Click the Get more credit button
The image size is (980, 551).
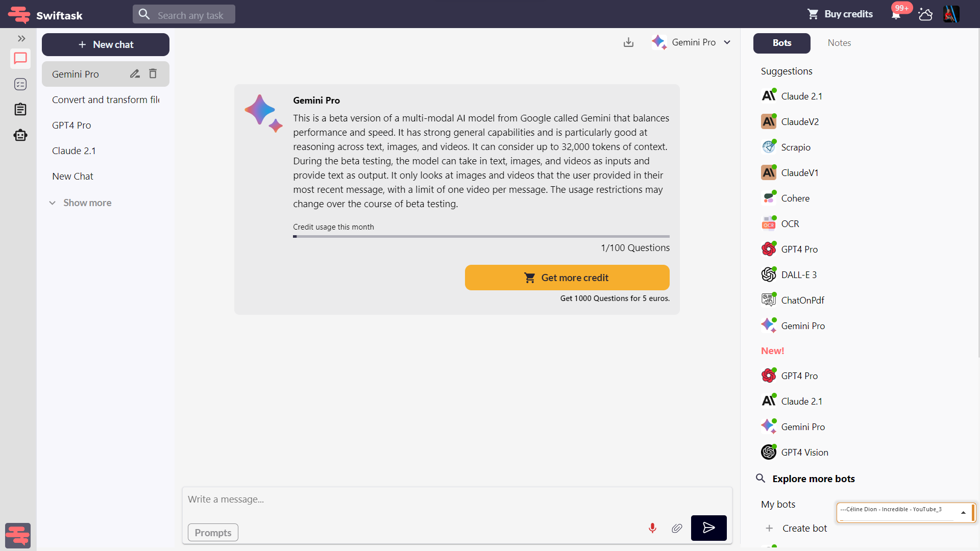[x=567, y=278]
